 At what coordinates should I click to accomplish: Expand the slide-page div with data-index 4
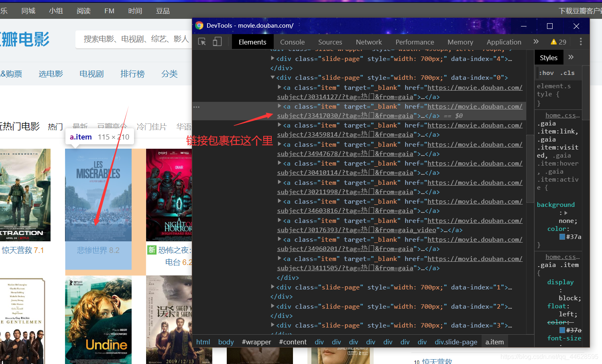click(x=273, y=59)
